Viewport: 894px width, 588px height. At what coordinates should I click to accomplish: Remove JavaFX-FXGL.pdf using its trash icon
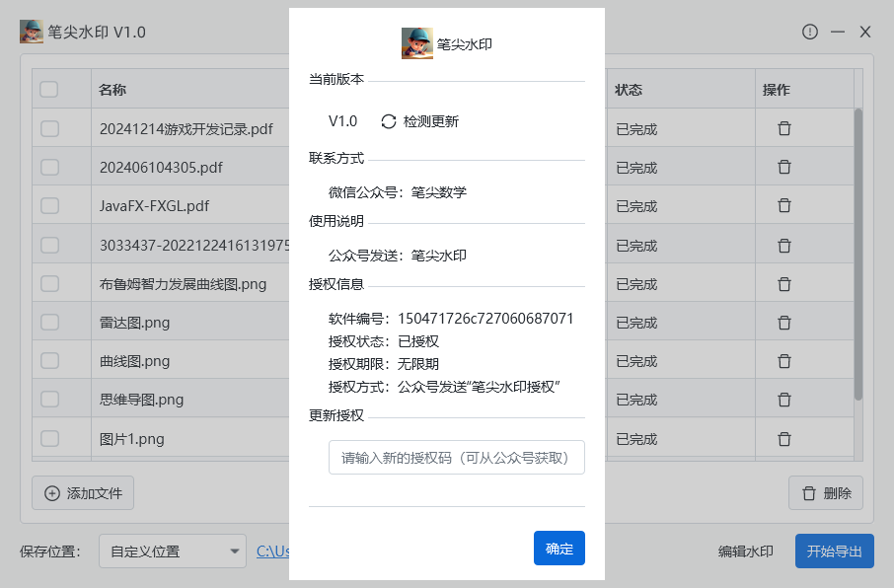(x=784, y=205)
